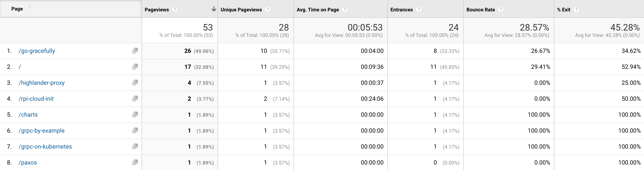Select /go-gracefully exit rate 34.62%
The image size is (644, 170).
coord(631,51)
